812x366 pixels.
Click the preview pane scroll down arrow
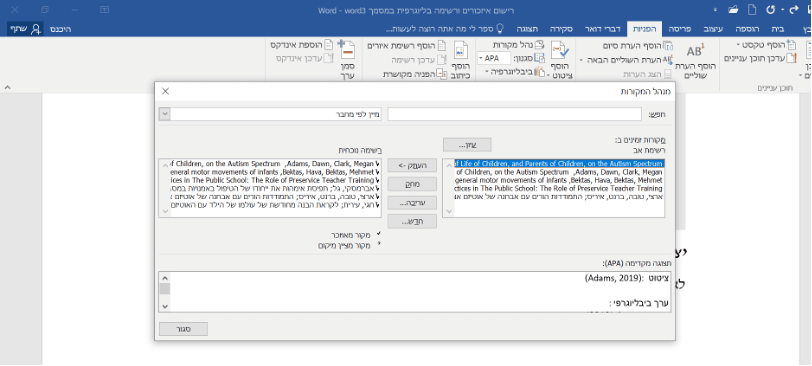(165, 306)
